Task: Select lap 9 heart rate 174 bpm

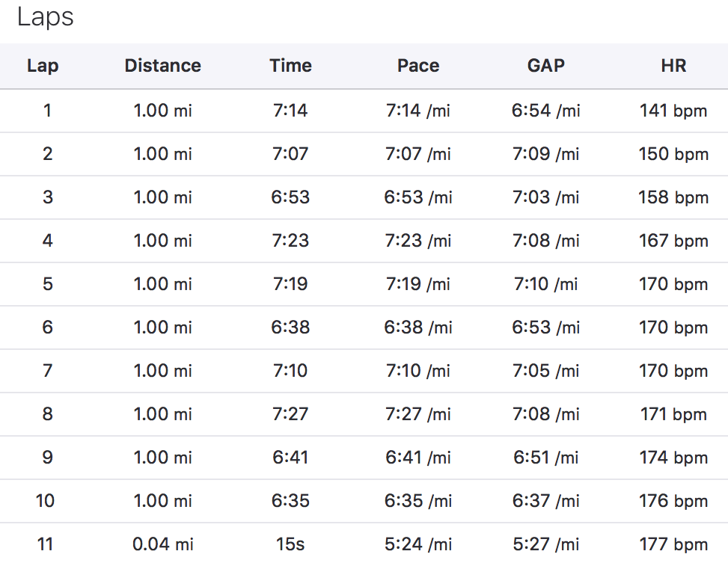Action: (x=673, y=457)
